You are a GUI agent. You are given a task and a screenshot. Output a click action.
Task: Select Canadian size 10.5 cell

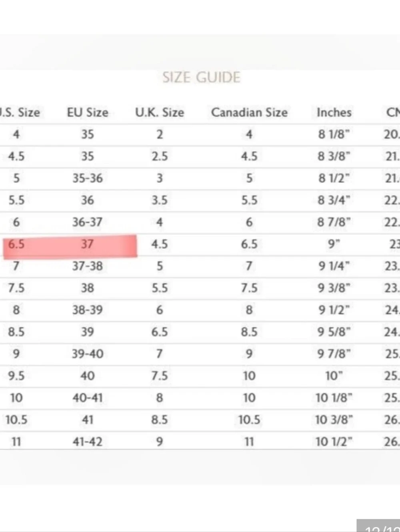249,420
